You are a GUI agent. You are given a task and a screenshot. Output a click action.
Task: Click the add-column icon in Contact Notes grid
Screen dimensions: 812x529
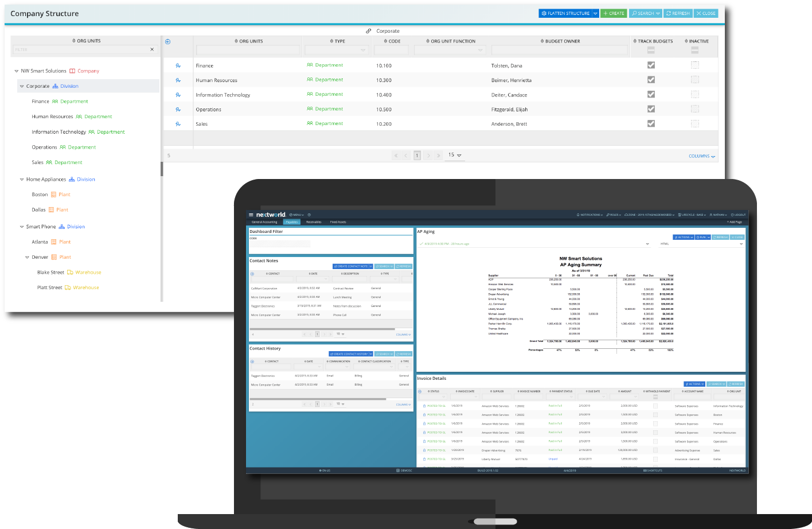tap(252, 274)
